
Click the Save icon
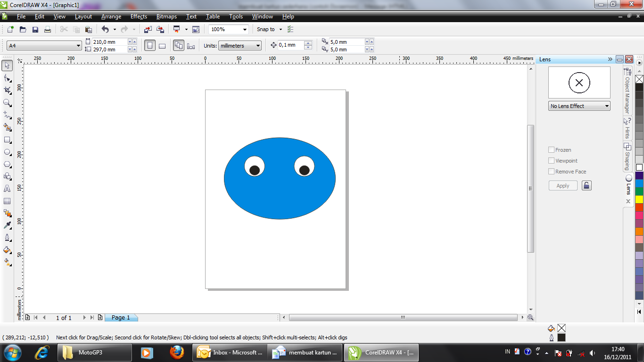click(x=35, y=29)
